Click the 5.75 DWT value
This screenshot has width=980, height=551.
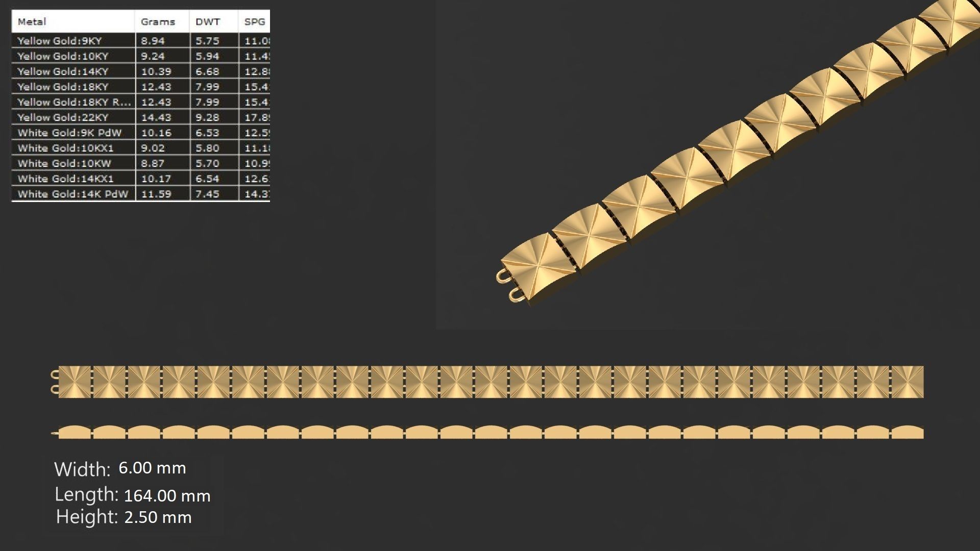tap(207, 41)
